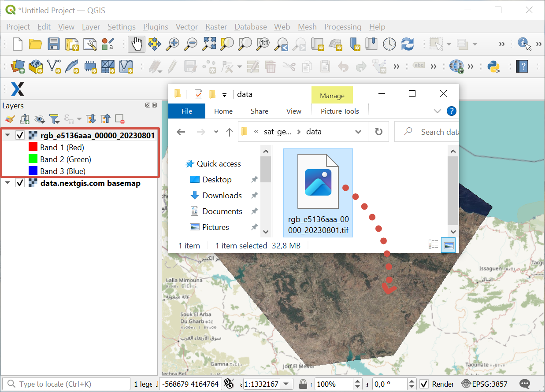Click the Refresh map icon

[x=408, y=44]
